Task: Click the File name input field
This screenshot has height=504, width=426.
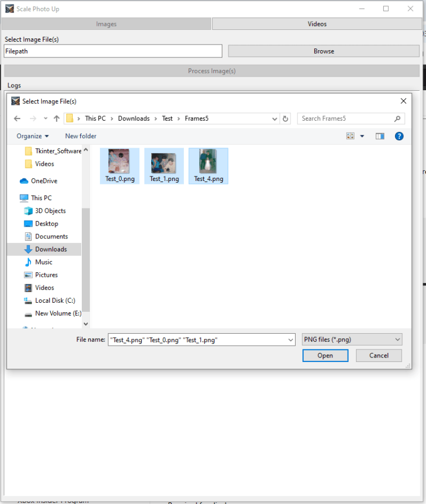Action: (197, 339)
